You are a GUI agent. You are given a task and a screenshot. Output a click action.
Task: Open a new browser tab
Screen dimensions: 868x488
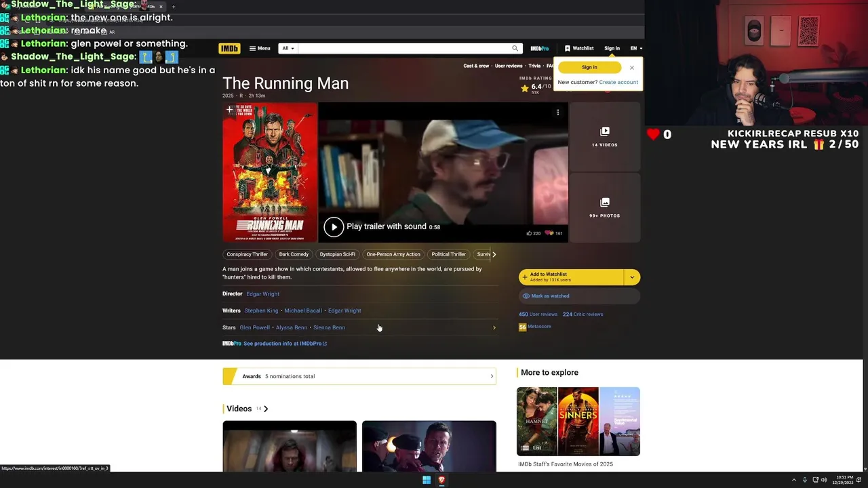tap(173, 7)
